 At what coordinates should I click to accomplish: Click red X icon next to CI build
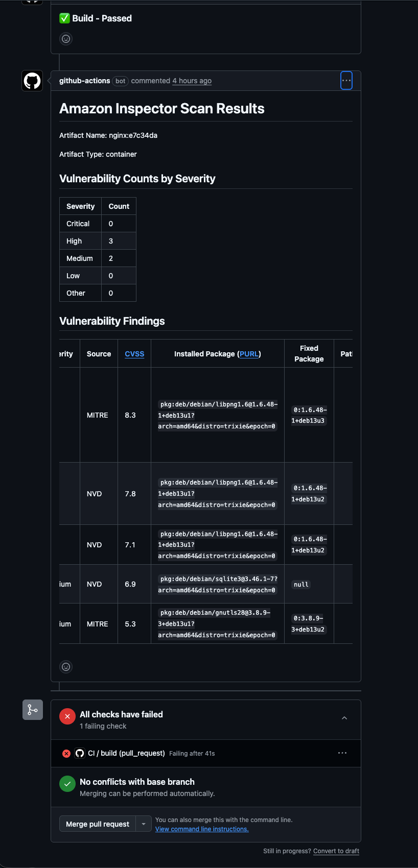[x=66, y=753]
